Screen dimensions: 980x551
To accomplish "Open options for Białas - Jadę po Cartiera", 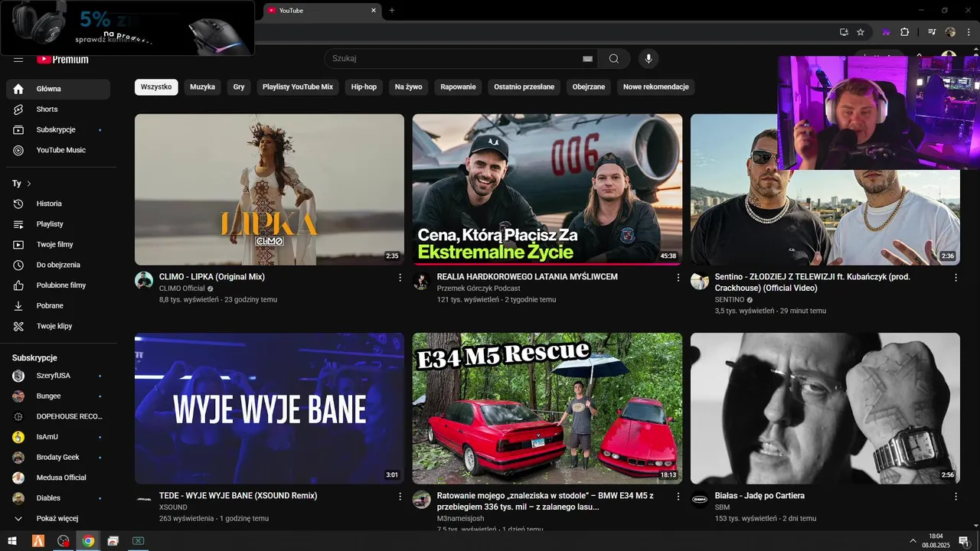I will (955, 497).
